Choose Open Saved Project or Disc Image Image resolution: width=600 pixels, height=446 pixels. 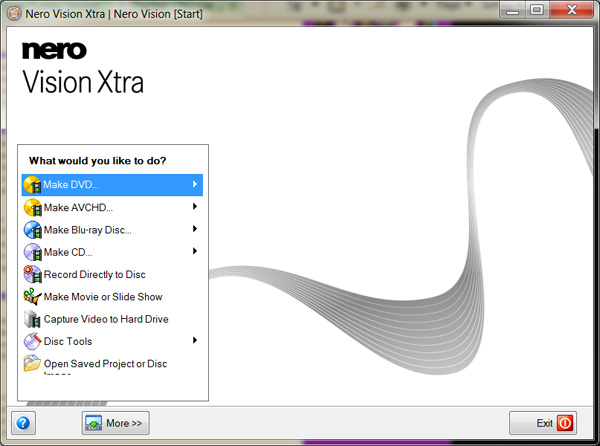[112, 364]
